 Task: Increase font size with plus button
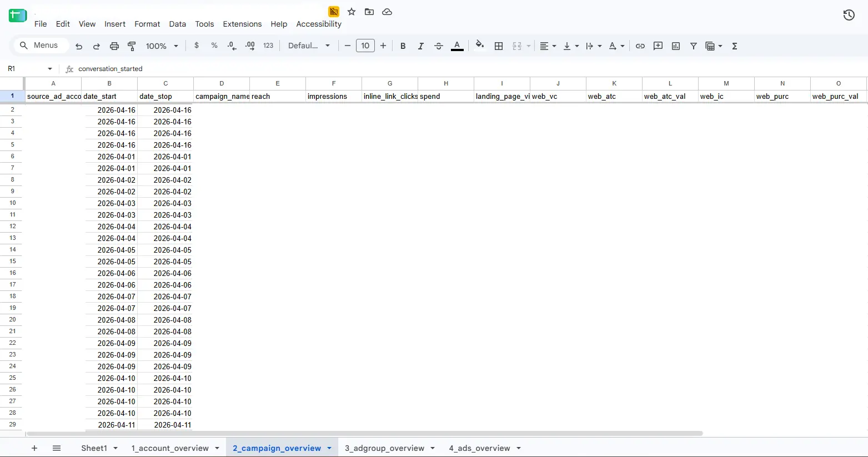pos(383,46)
